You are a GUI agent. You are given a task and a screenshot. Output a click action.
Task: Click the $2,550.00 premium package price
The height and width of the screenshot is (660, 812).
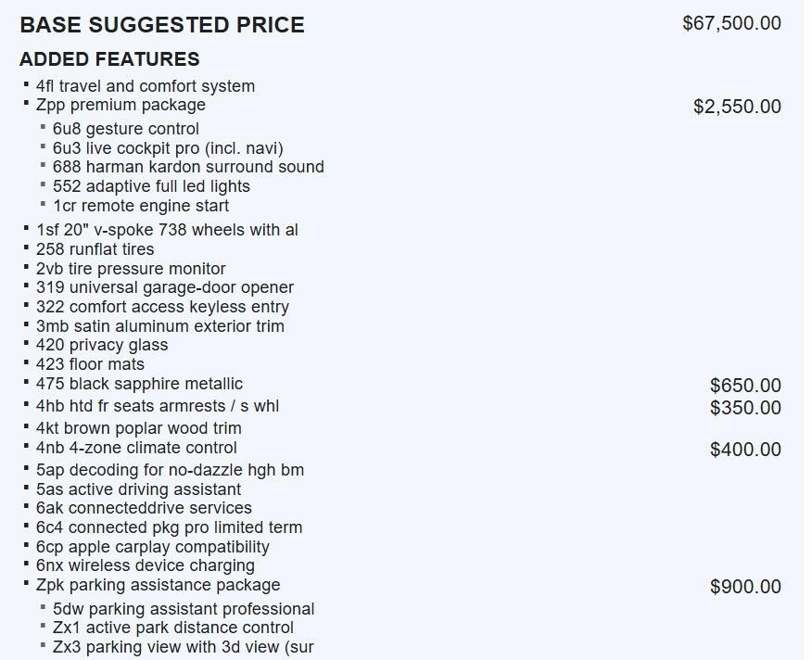pos(738,107)
